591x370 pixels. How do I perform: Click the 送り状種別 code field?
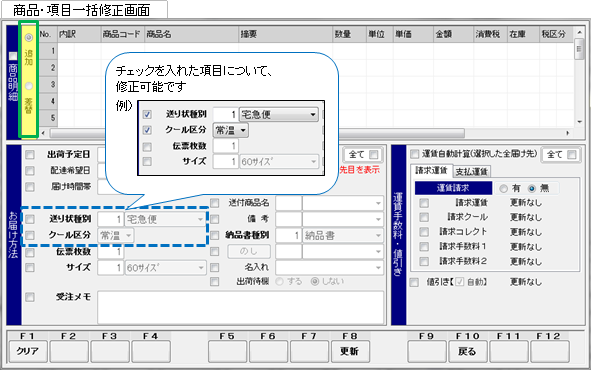point(110,219)
